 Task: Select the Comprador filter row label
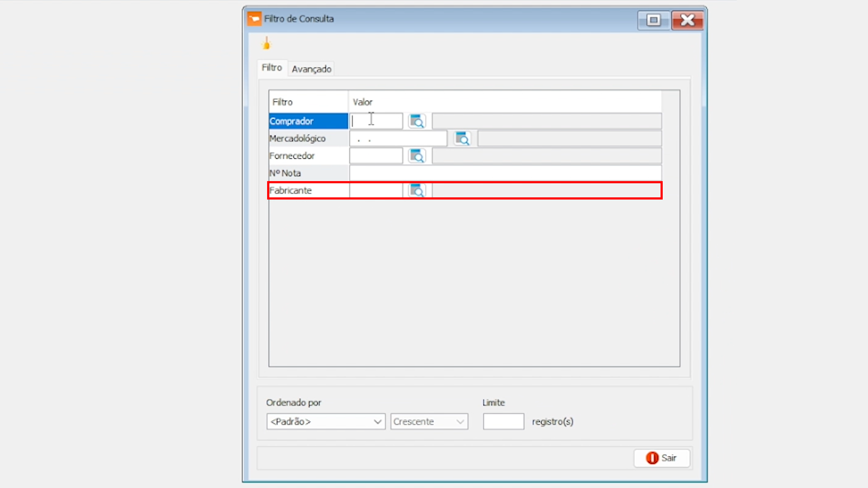[x=308, y=121]
